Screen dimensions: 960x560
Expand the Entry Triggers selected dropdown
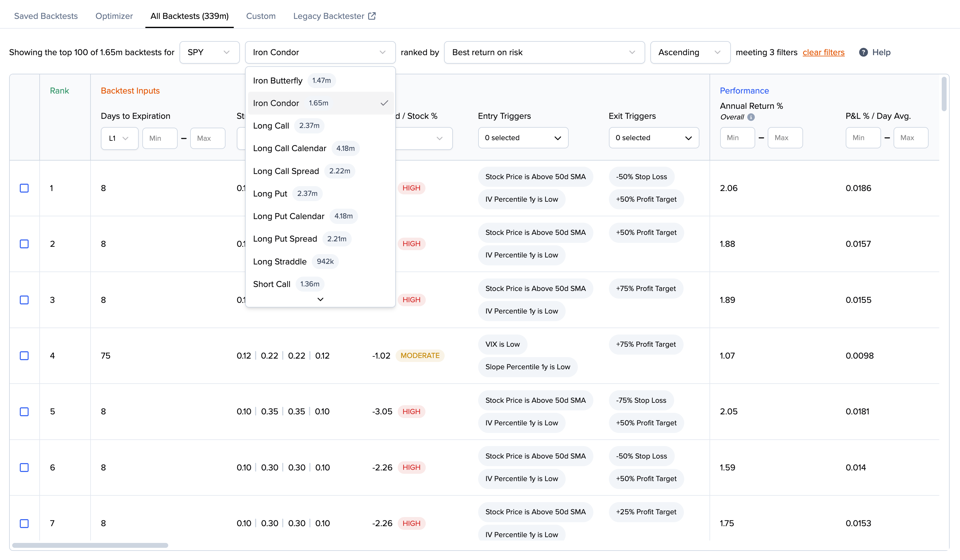tap(523, 137)
